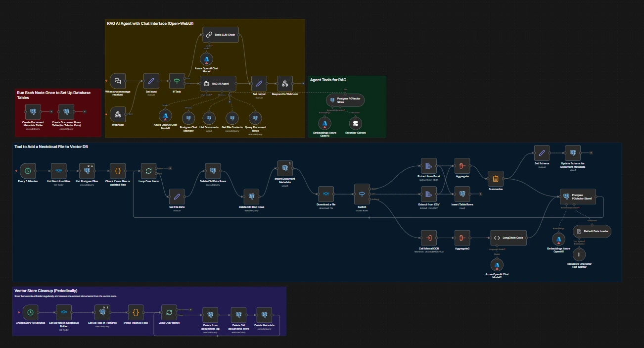Select the Webhook node
The image size is (644, 348).
pos(118,115)
